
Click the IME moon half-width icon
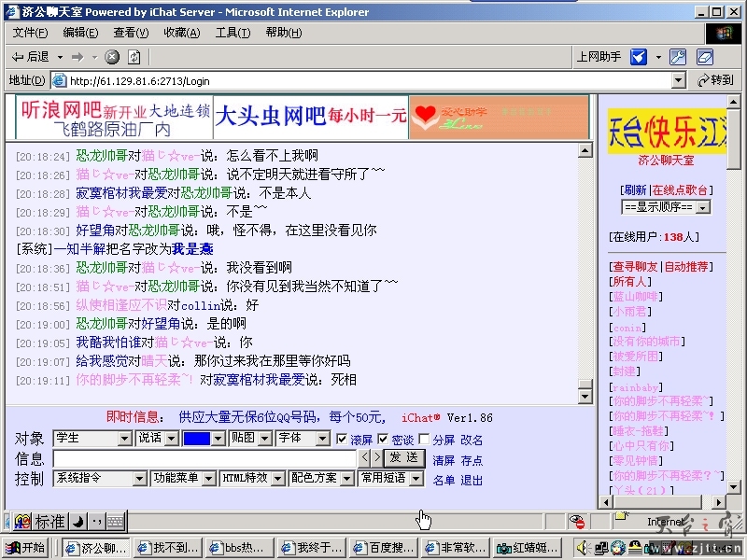(x=78, y=522)
